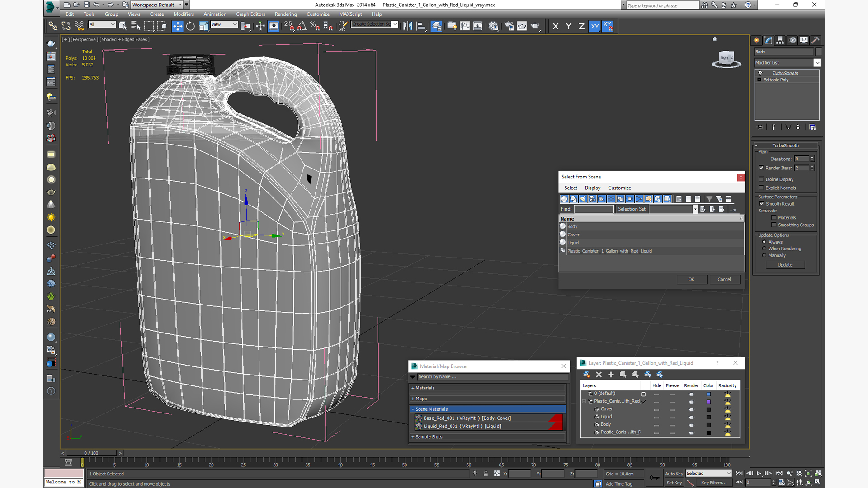Open the Modifier List dropdown
Screen dimensions: 868x488
point(817,63)
